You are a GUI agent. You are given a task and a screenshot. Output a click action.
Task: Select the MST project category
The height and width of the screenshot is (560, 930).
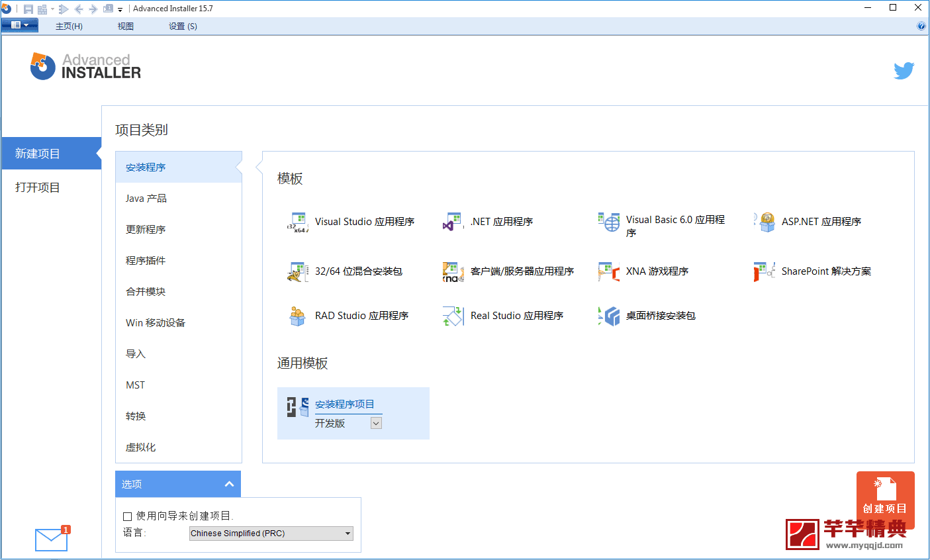[179, 385]
